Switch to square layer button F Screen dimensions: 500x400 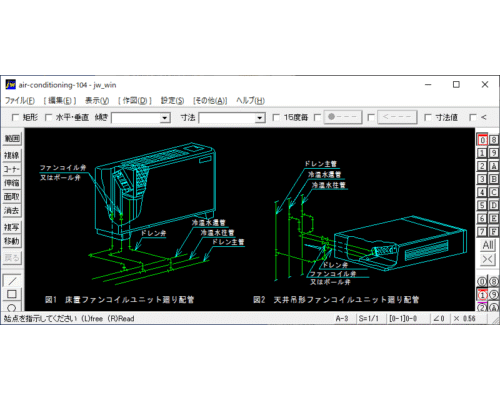click(494, 231)
